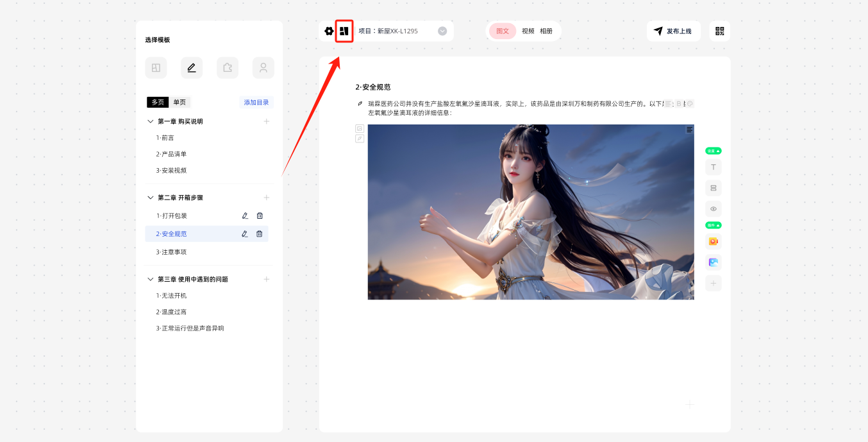Open the QR code icon
The image size is (868, 442).
point(719,31)
